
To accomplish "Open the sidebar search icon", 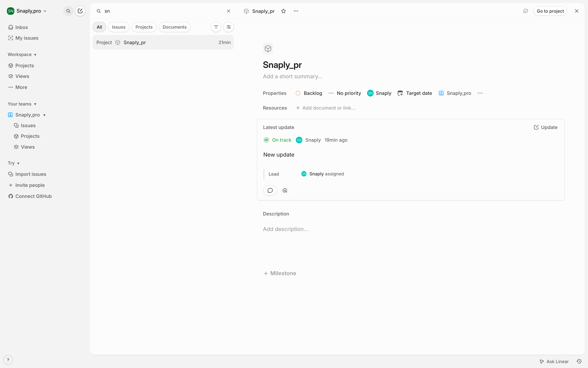I will point(68,11).
